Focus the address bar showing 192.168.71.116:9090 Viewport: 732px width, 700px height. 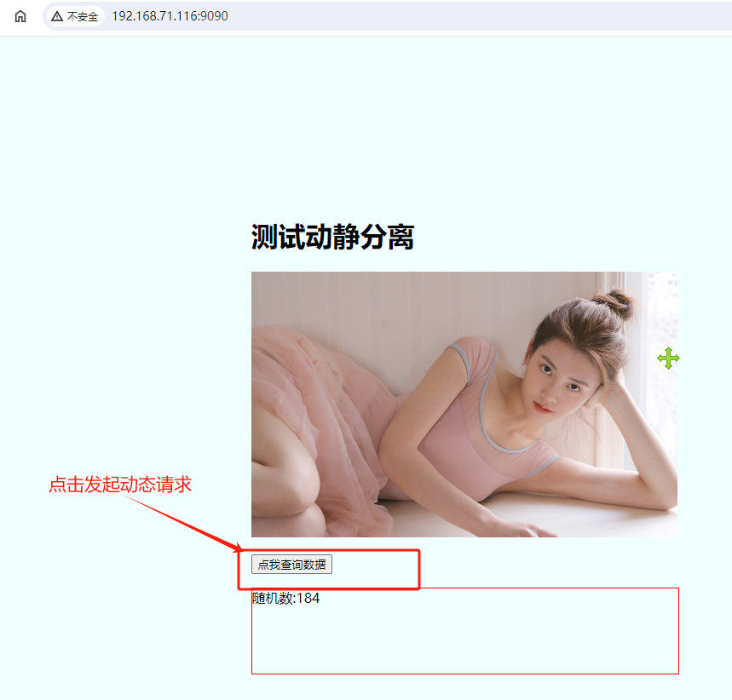coord(170,16)
